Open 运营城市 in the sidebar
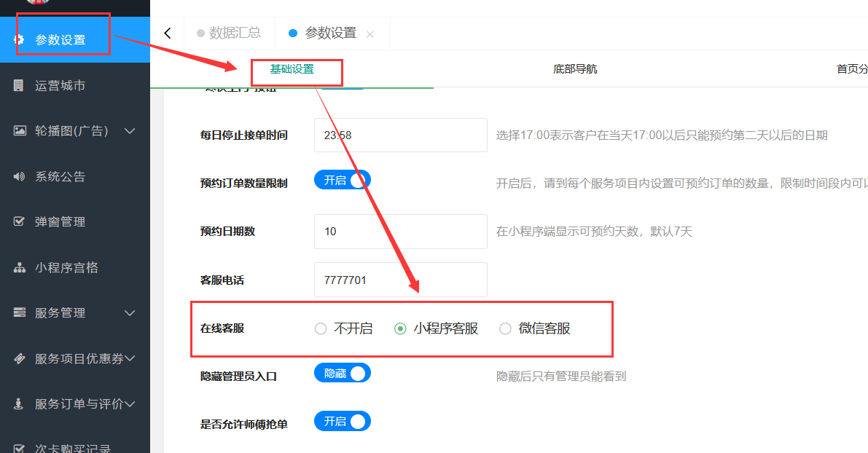This screenshot has width=868, height=453. (75, 85)
